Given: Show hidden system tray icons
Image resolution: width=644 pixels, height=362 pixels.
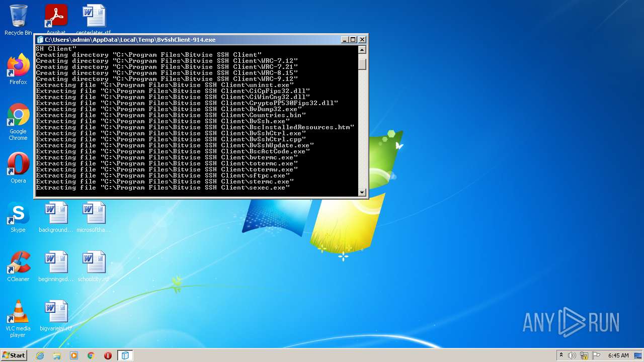Looking at the screenshot, I should click(x=561, y=355).
